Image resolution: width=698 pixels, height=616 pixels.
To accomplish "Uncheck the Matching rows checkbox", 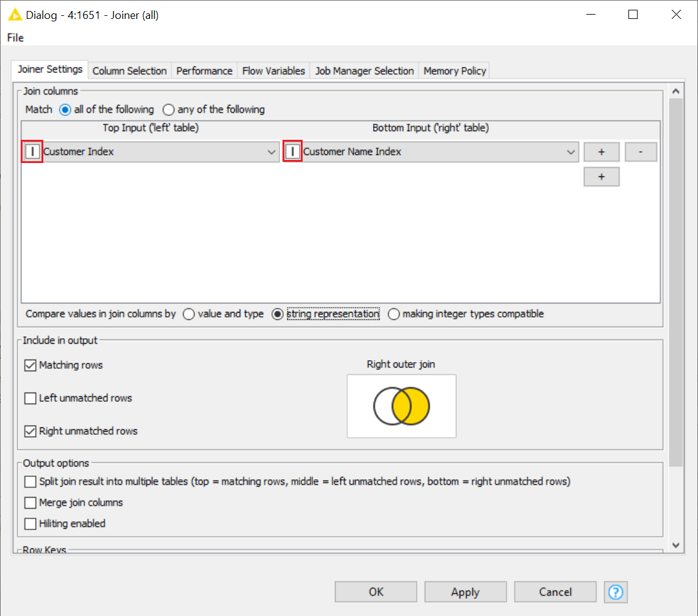I will 31,365.
